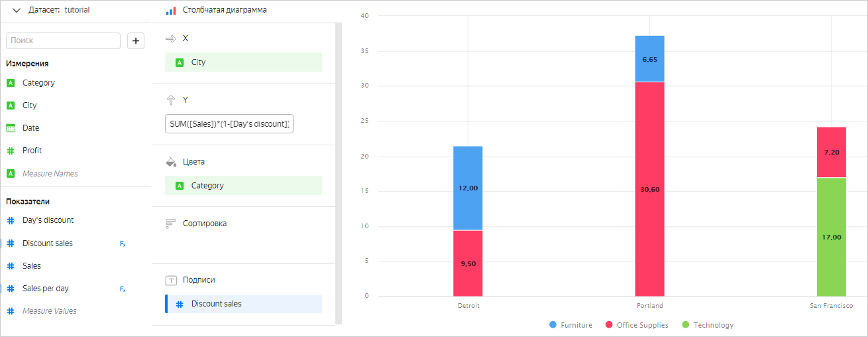This screenshot has width=868, height=337.
Task: Collapse the tutorial dataset chevron
Action: 17,10
